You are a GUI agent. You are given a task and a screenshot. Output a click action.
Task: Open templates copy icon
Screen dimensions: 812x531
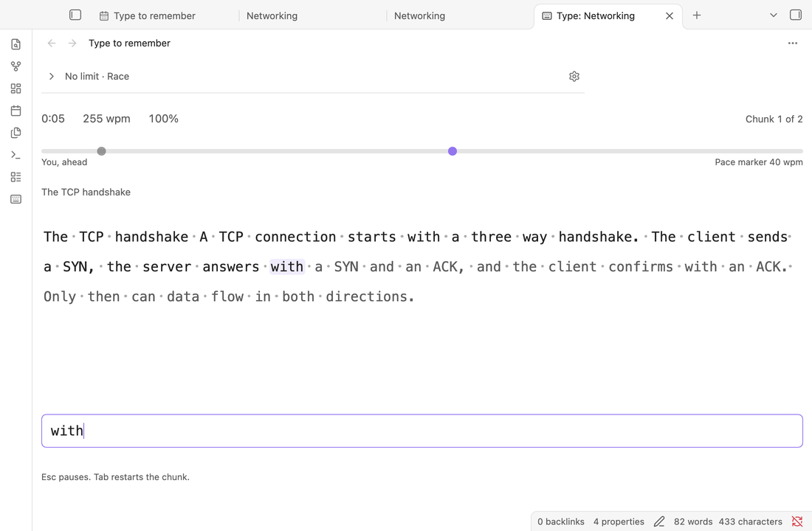point(16,133)
